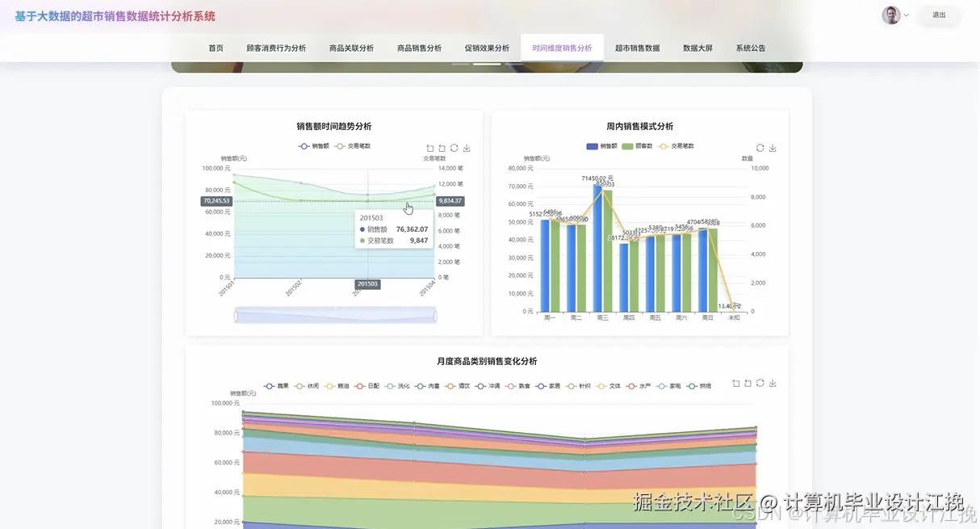This screenshot has width=980, height=529.
Task: Toggle 休闲 category in monthly chart legend
Action: click(307, 386)
